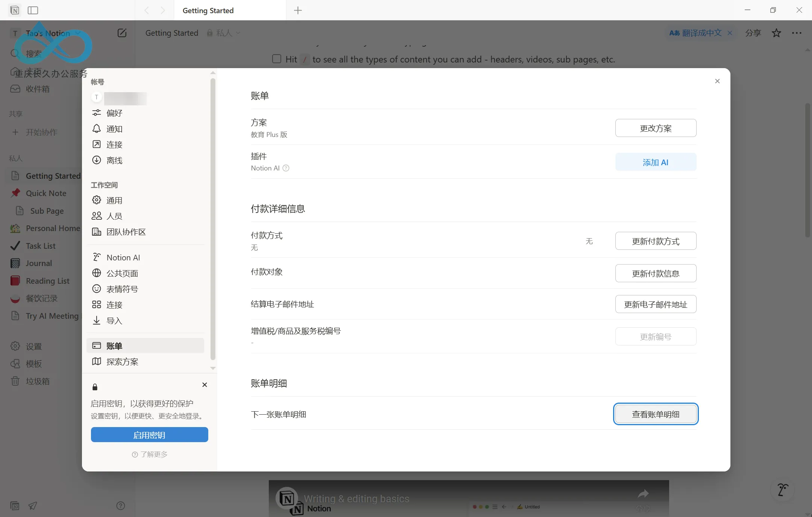
Task: Toggle the sidebar panel icon in title bar
Action: click(x=33, y=10)
